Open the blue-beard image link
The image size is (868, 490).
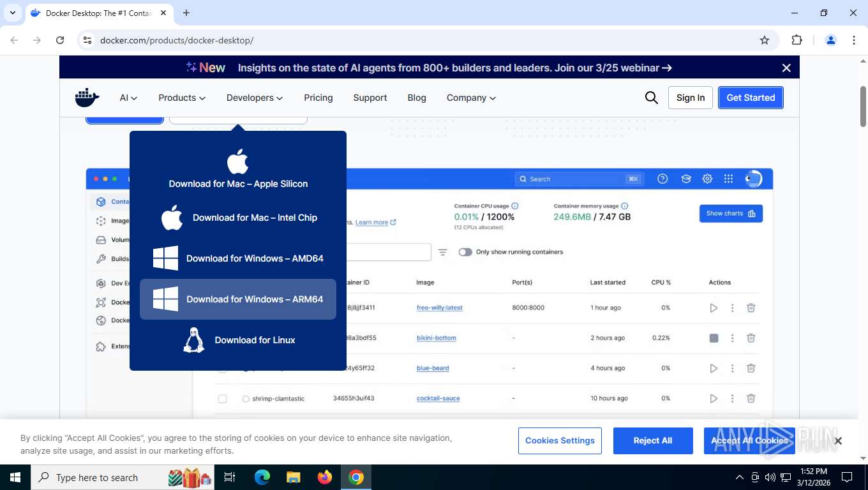tap(433, 368)
